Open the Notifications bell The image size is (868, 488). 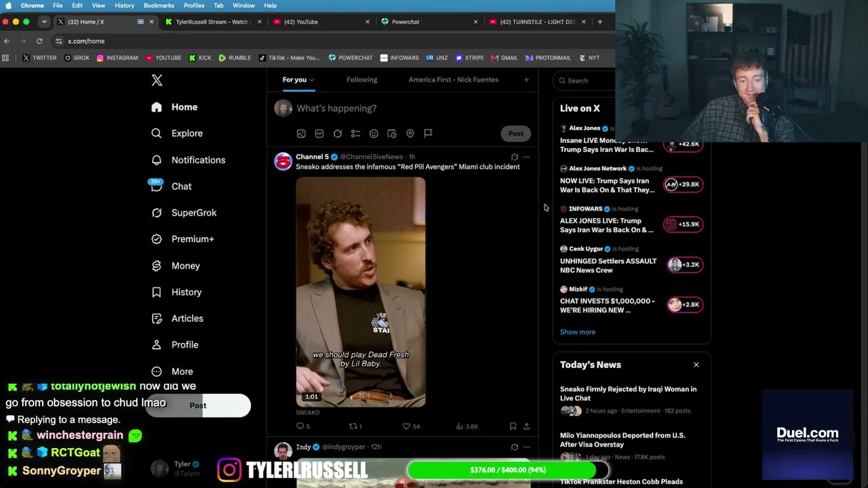[x=189, y=160]
